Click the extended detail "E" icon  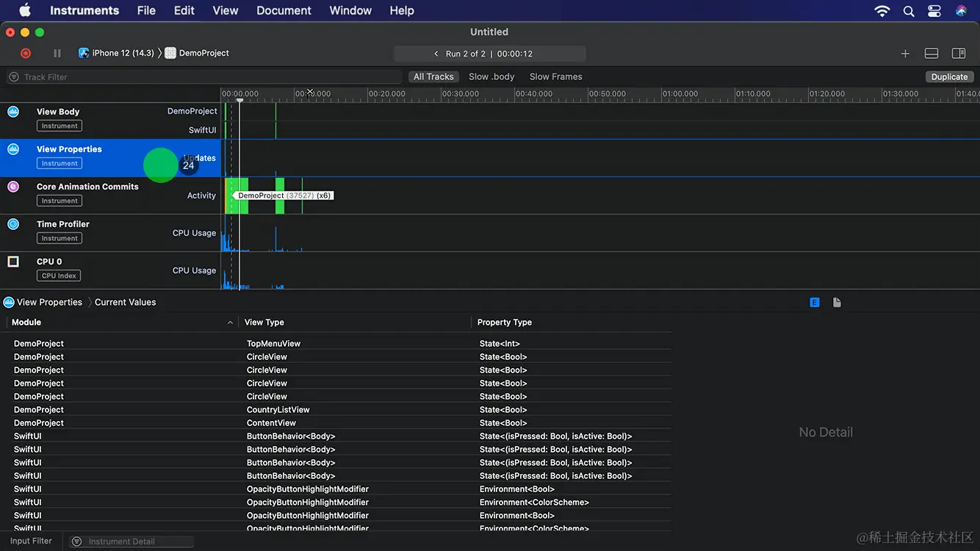click(x=815, y=303)
